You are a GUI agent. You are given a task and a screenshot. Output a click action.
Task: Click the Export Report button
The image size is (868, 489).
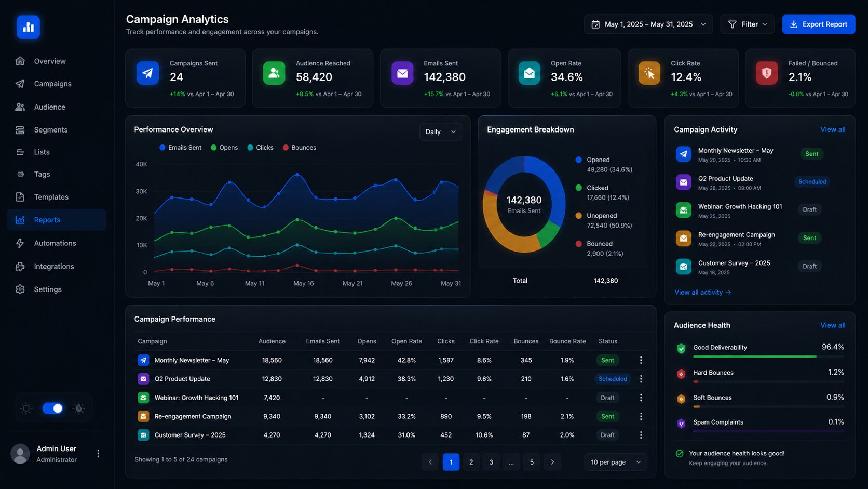tap(819, 24)
